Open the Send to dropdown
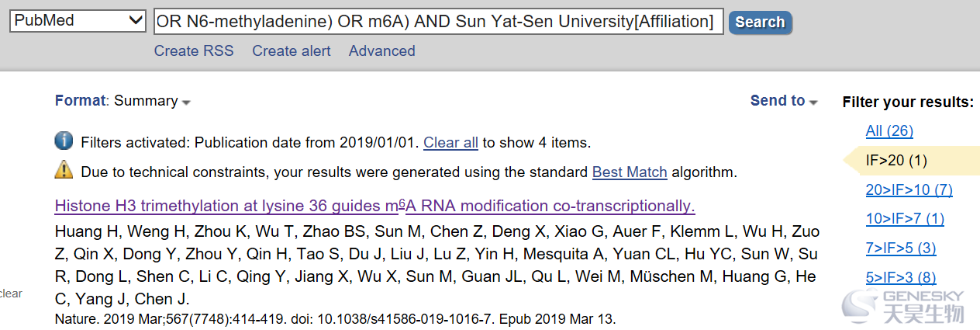The width and height of the screenshot is (980, 330). [784, 101]
